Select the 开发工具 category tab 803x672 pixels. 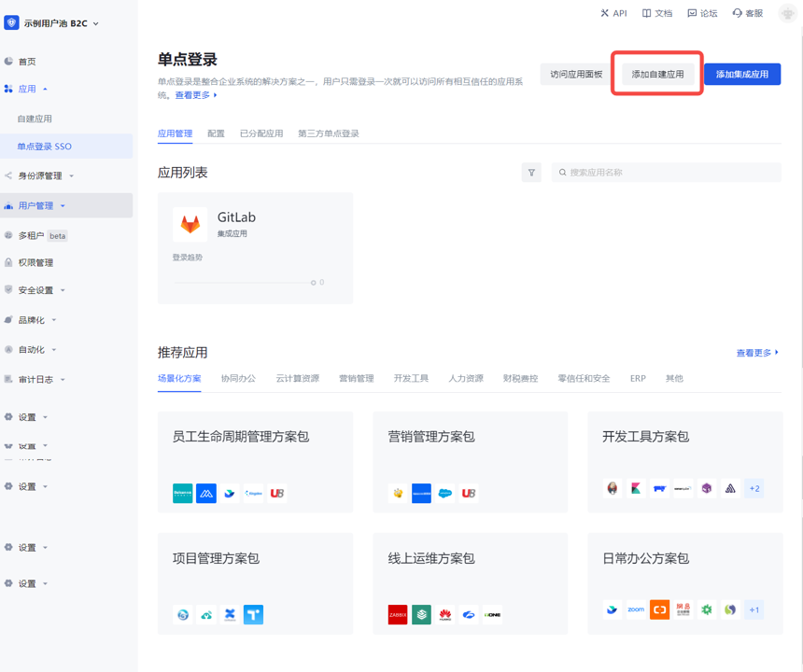click(x=411, y=379)
